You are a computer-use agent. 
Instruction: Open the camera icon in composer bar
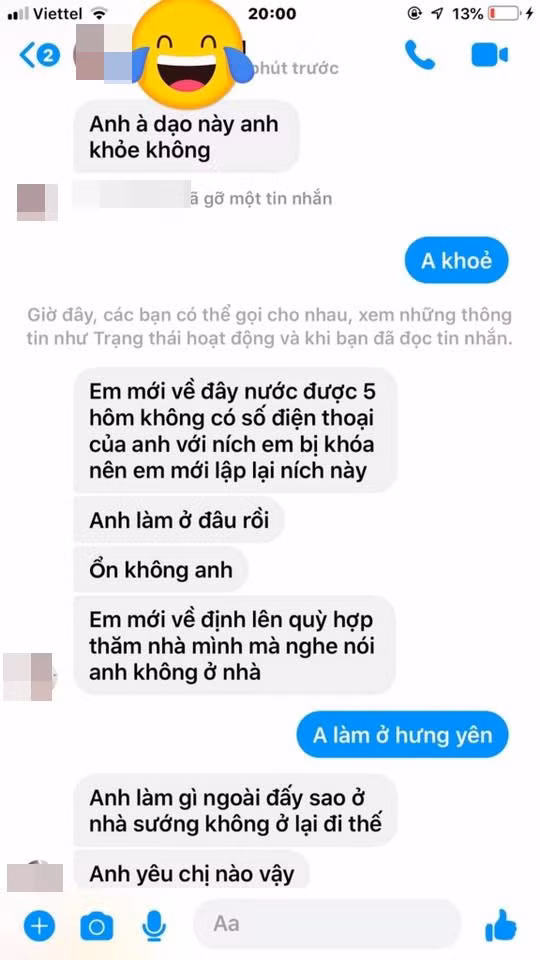(97, 927)
